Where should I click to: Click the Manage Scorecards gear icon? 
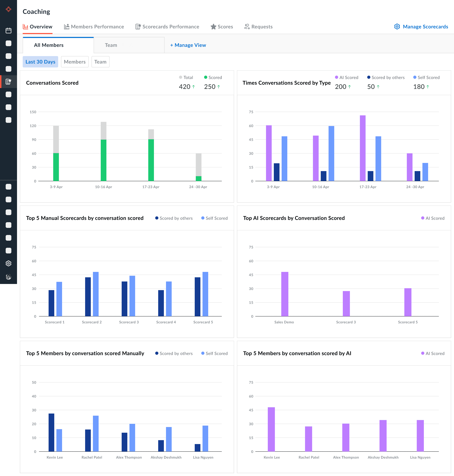[x=397, y=27]
